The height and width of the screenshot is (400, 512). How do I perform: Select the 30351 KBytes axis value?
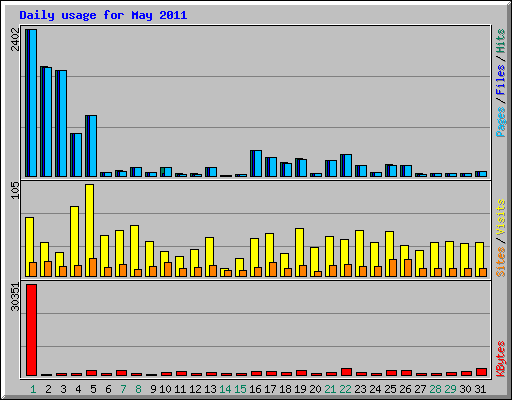pos(15,297)
